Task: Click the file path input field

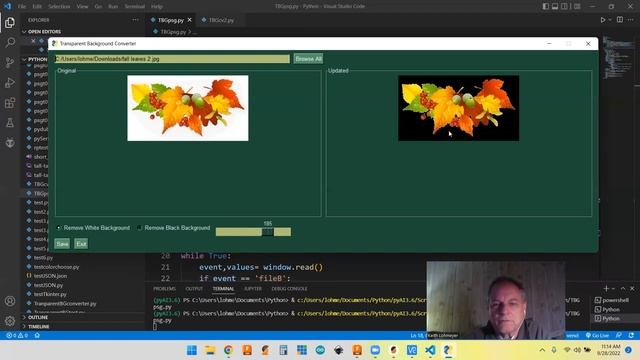Action: (172, 59)
